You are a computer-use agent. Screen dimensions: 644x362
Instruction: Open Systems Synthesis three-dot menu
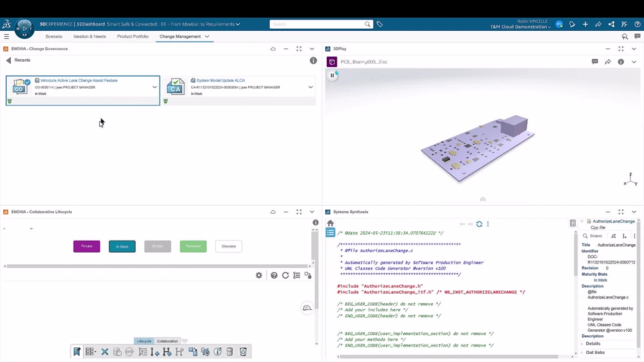tap(488, 224)
